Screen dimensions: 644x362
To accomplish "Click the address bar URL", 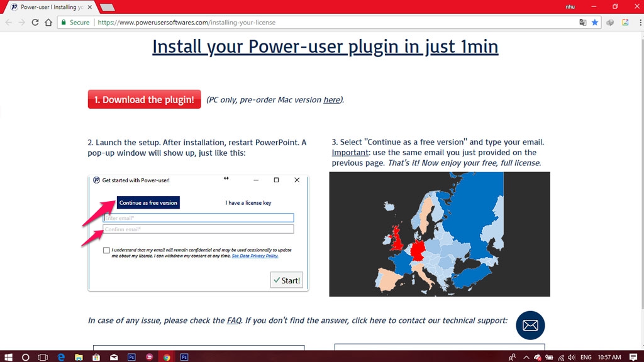I will click(186, 23).
